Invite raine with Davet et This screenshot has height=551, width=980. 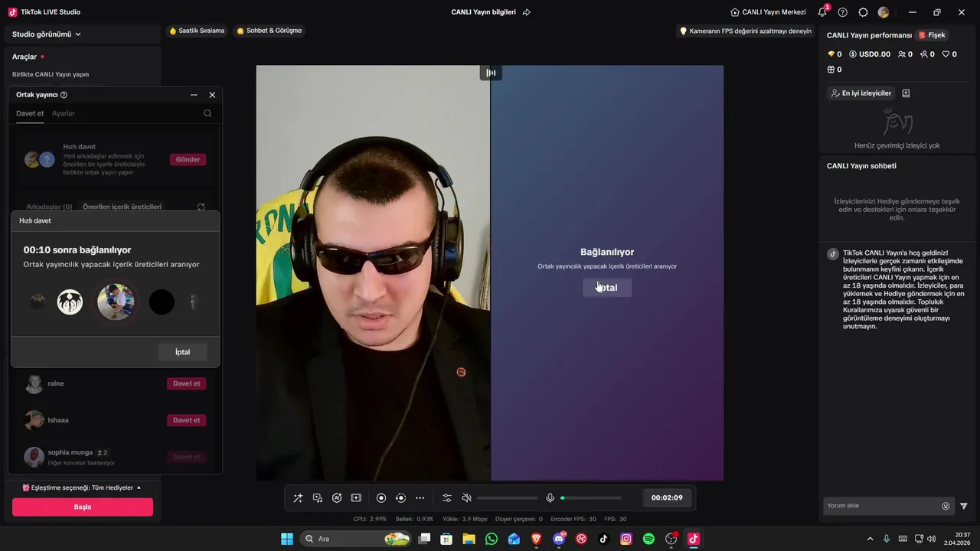click(x=186, y=383)
